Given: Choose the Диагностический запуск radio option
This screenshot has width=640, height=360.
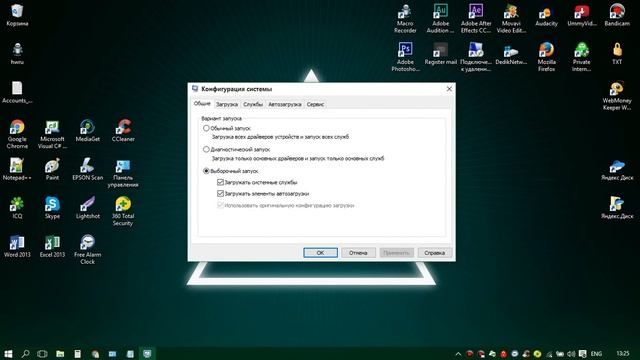Looking at the screenshot, I should tap(206, 149).
